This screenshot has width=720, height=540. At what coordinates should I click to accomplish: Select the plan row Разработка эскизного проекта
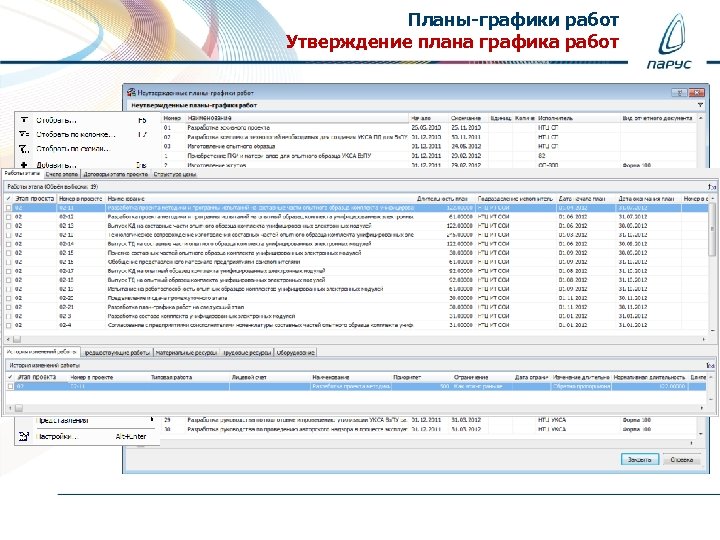click(429, 128)
